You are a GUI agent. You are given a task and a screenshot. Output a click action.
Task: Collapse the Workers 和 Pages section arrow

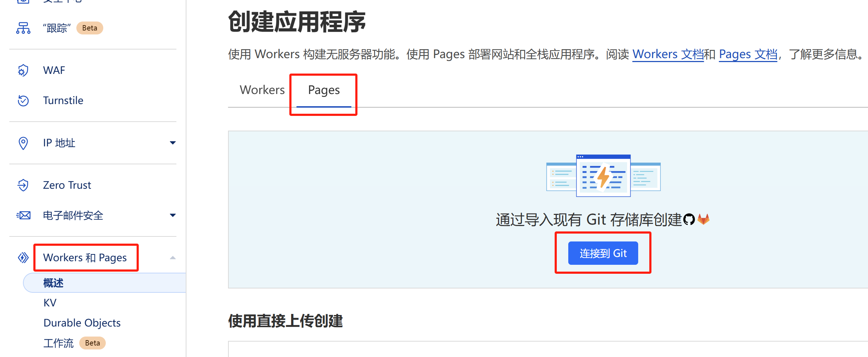[173, 258]
